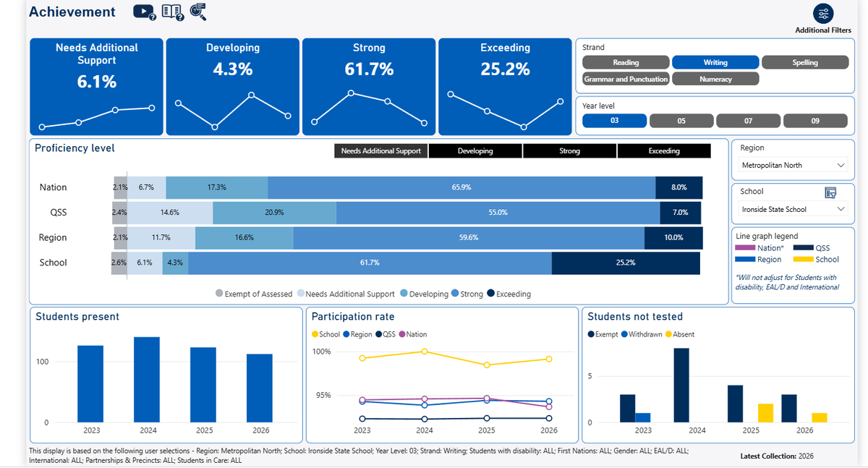
Task: Click the School 25.2% Exceeding segment
Action: 626,263
